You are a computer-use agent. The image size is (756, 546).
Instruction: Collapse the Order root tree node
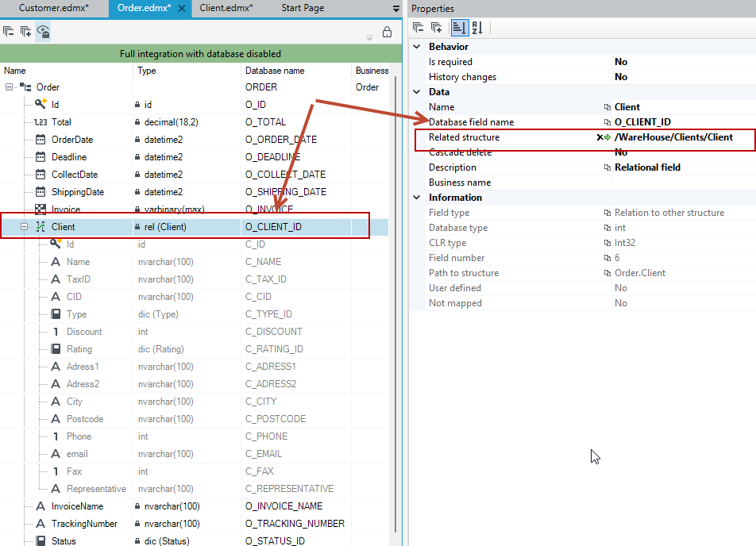point(9,87)
